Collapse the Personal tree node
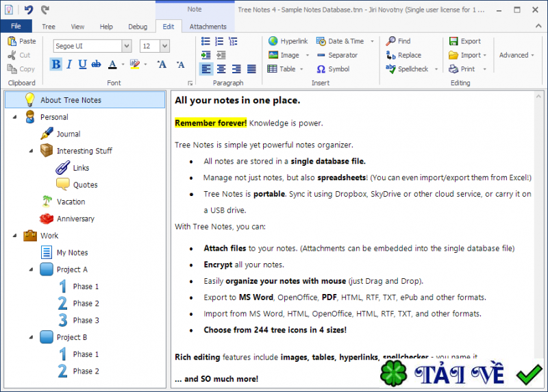The height and width of the screenshot is (392, 548). [x=15, y=117]
